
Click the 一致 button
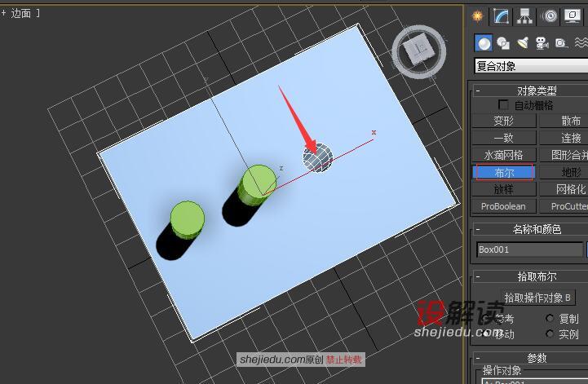(x=504, y=138)
